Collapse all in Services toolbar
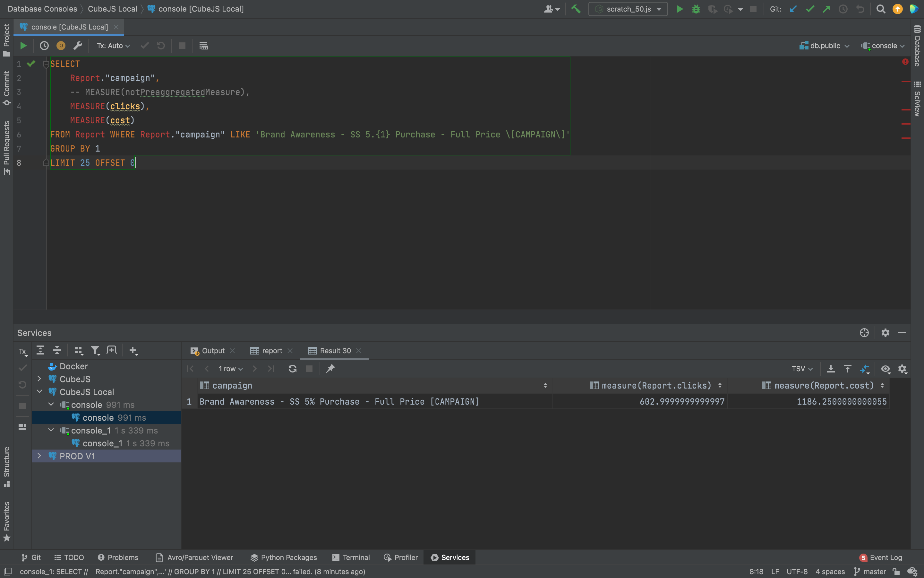This screenshot has width=924, height=578. coord(57,350)
